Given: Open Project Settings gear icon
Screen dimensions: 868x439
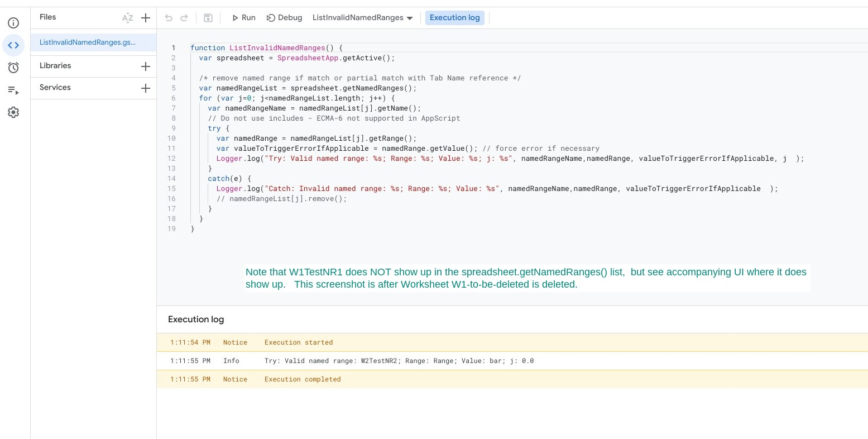Looking at the screenshot, I should coord(13,112).
